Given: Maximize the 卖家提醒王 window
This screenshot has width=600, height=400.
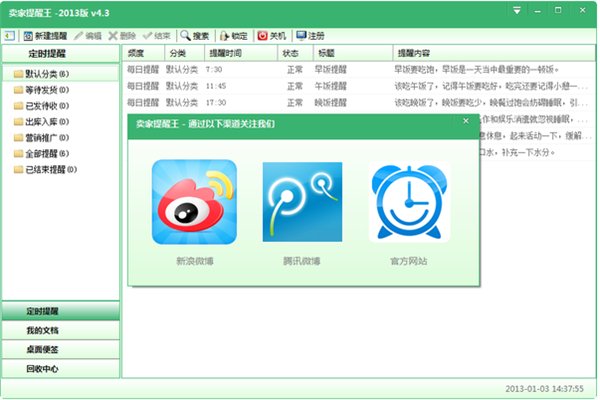Looking at the screenshot, I should [x=558, y=10].
